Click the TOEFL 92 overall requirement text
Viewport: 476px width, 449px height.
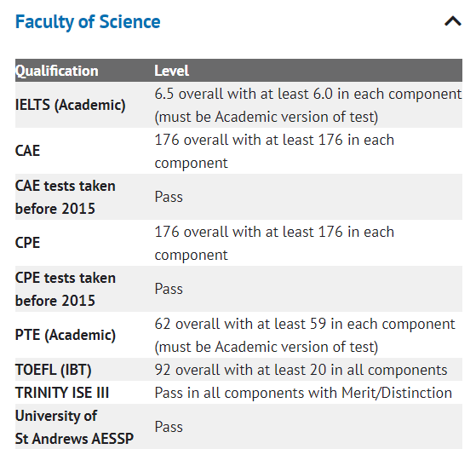pos(301,370)
